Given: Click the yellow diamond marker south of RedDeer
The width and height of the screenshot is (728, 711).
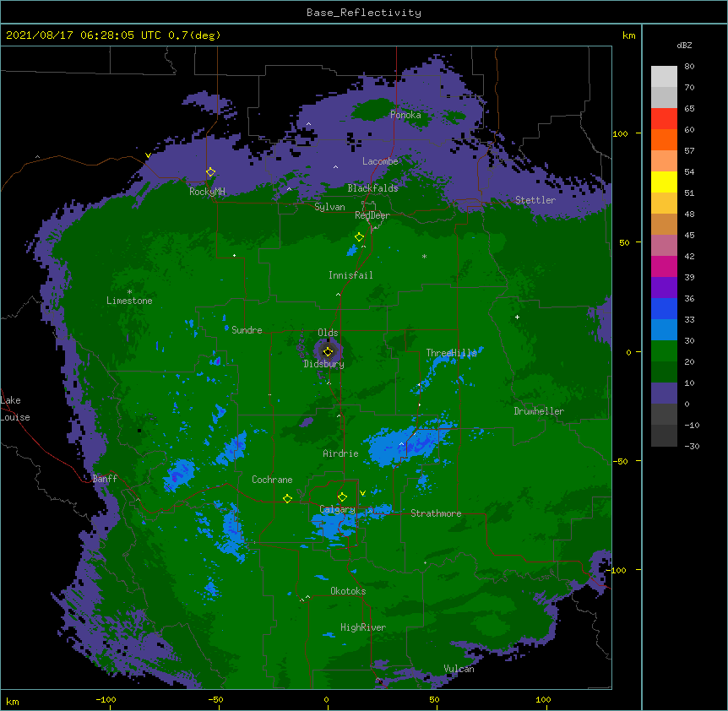Looking at the screenshot, I should (x=359, y=237).
